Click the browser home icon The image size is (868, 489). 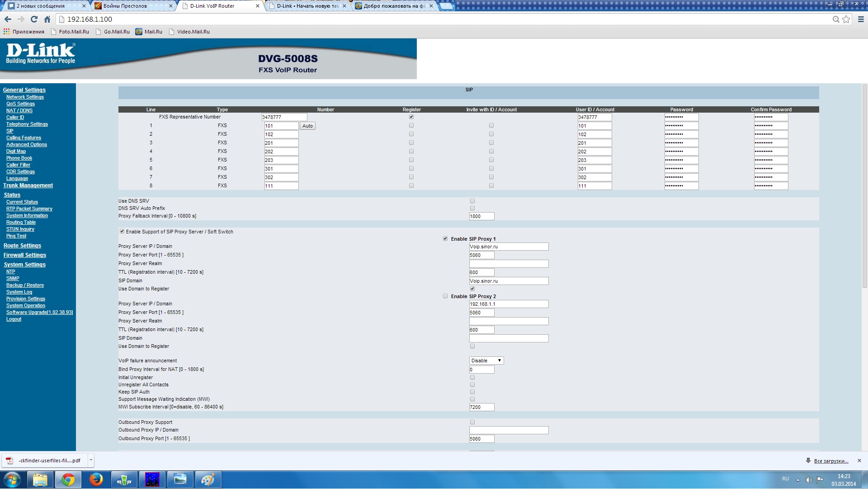pos(47,19)
